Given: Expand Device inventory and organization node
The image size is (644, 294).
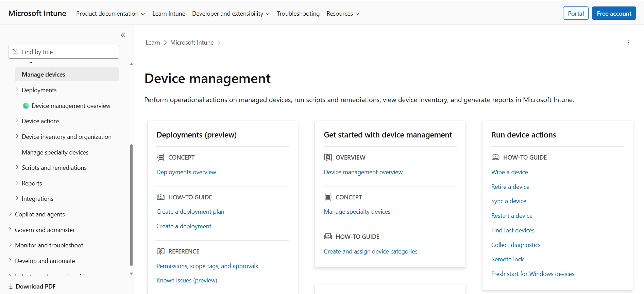Looking at the screenshot, I should (17, 136).
